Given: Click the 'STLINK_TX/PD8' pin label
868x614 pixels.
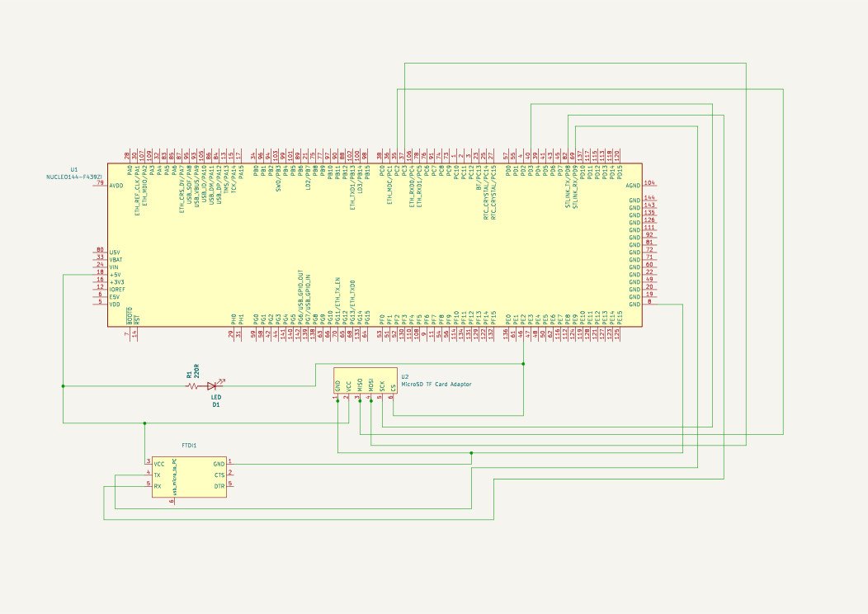Looking at the screenshot, I should click(568, 187).
